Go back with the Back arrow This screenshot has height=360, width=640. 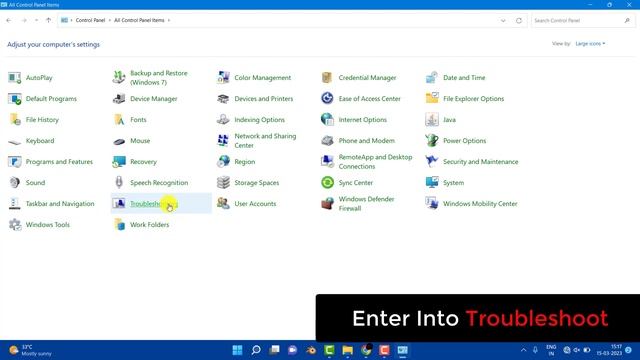pos(9,20)
